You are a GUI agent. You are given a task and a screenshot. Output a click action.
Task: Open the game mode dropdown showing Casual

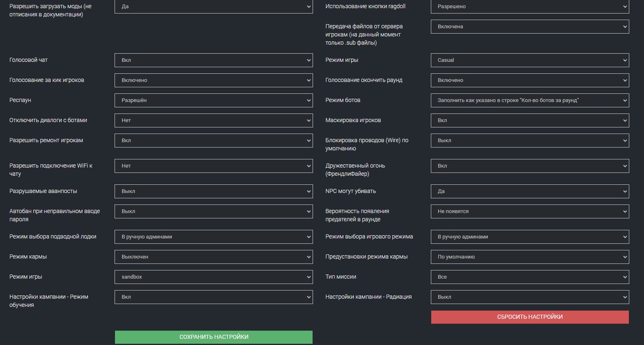tap(529, 60)
